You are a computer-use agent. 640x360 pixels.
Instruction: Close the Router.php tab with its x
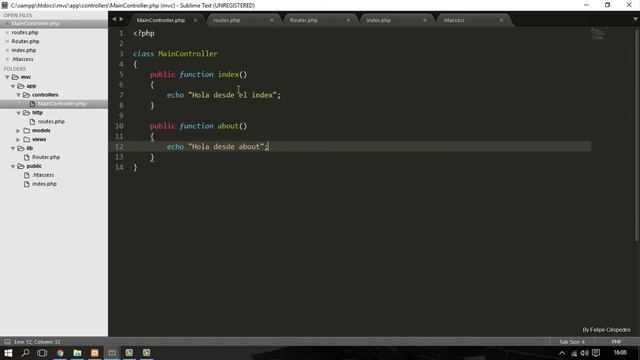coord(348,20)
